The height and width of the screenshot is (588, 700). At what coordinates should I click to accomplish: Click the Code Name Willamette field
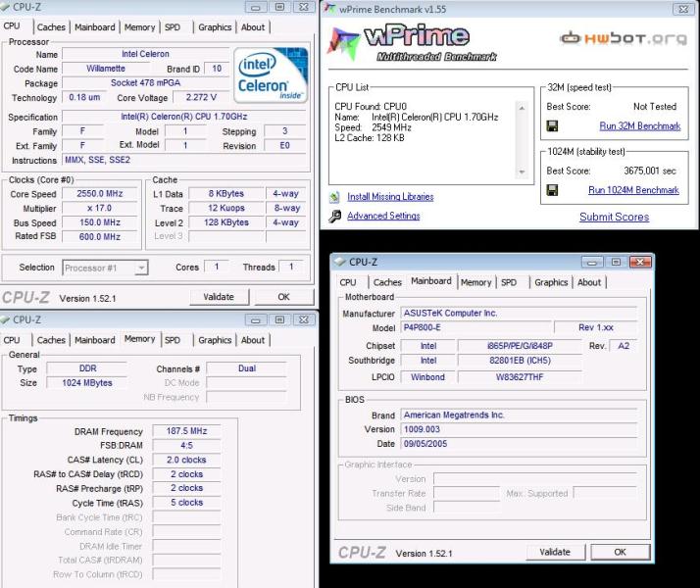point(106,70)
